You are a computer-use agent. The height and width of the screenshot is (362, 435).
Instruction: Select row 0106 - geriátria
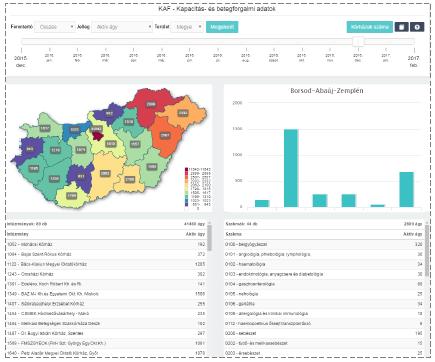[x=324, y=304]
